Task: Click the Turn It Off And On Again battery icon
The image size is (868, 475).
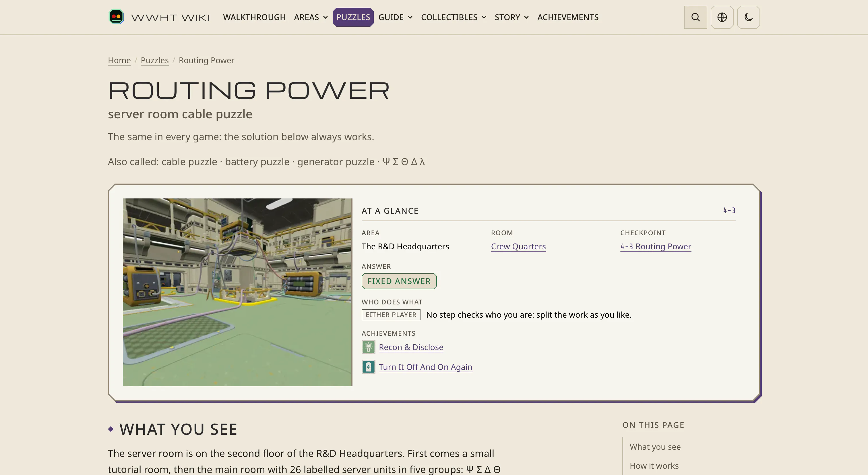Action: point(368,367)
